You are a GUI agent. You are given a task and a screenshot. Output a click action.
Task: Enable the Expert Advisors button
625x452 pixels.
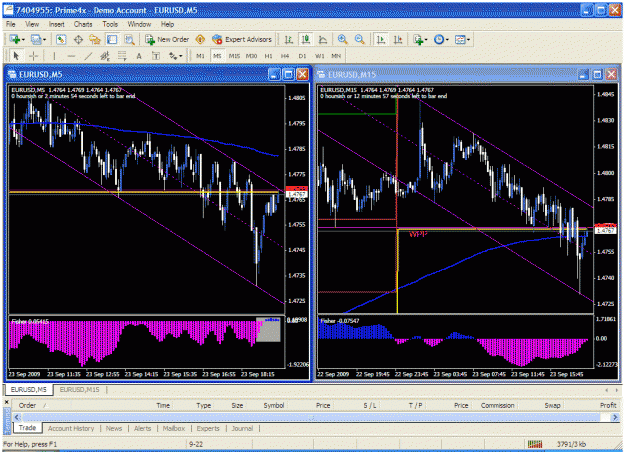coord(242,39)
